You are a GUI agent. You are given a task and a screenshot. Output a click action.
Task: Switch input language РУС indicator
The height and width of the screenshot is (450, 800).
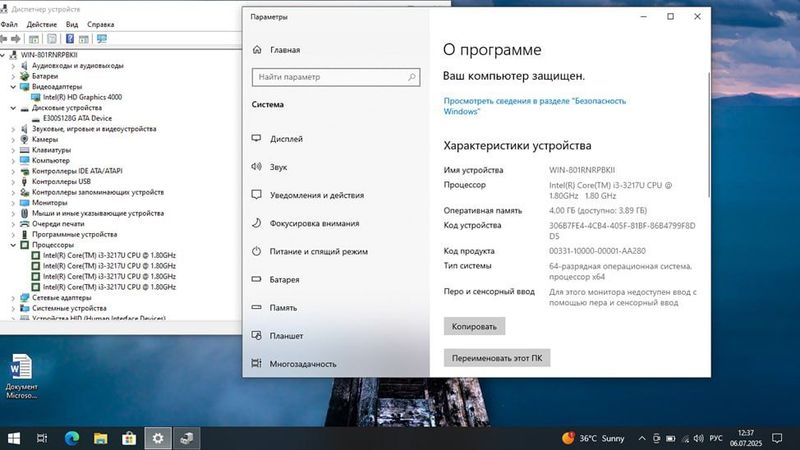[716, 438]
